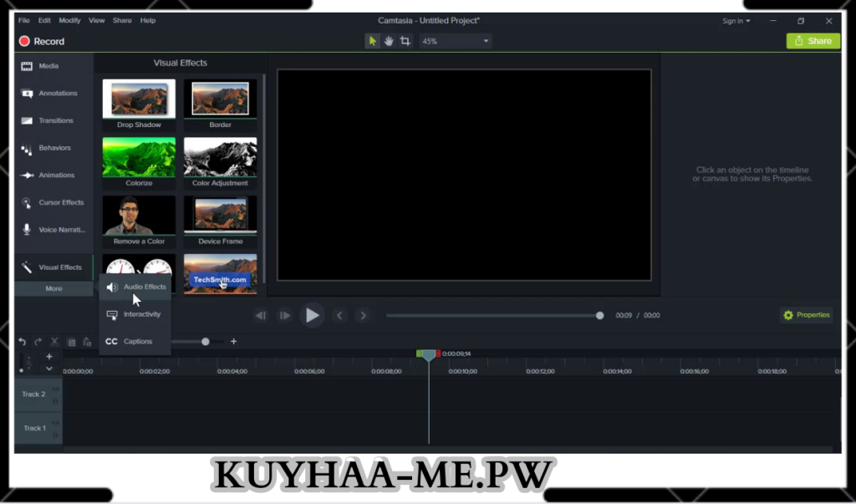Choose Interactivity from the More menu
The image size is (856, 504).
135,314
